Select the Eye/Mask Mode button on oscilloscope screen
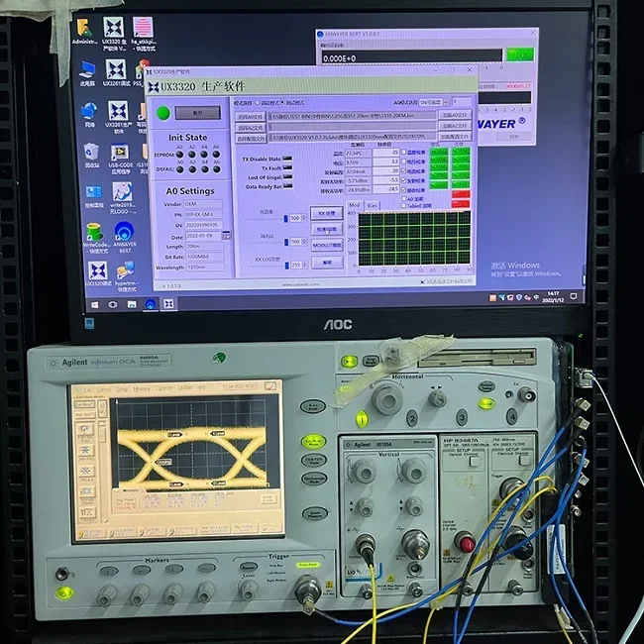Screen dimensions: 644x644 click(85, 404)
